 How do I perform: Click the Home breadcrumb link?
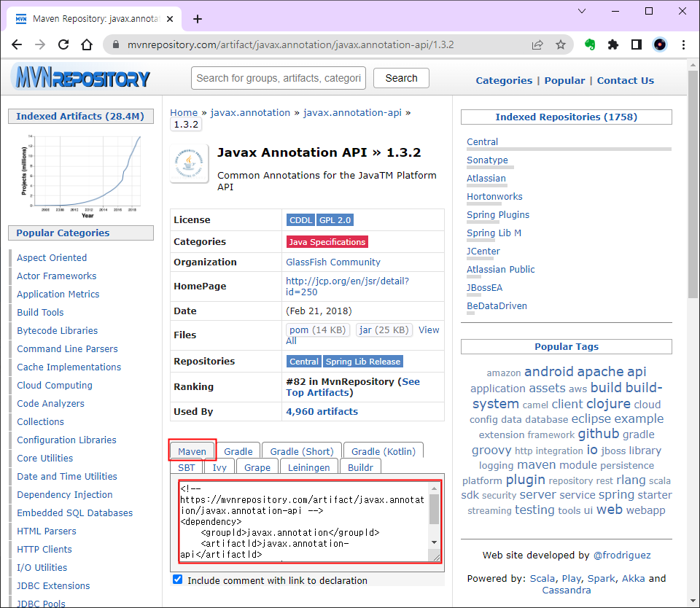click(184, 113)
